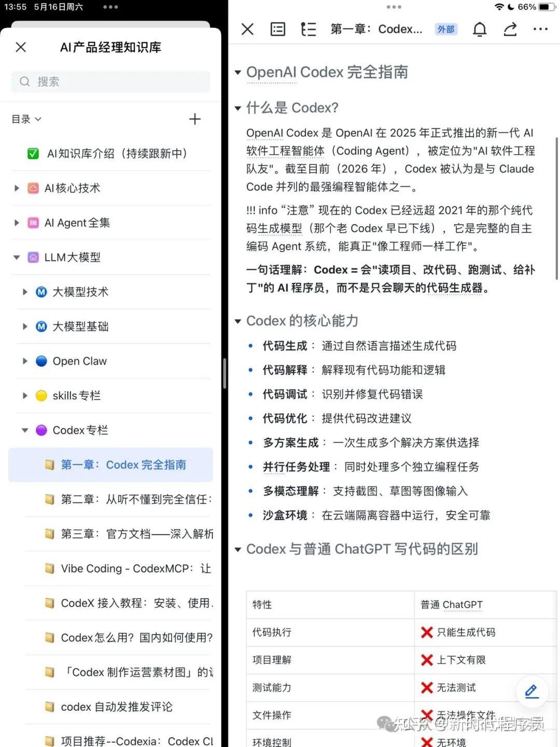Click the blue circle icon of Open Claw
Viewport: 560px width, 747px height.
coord(41,361)
